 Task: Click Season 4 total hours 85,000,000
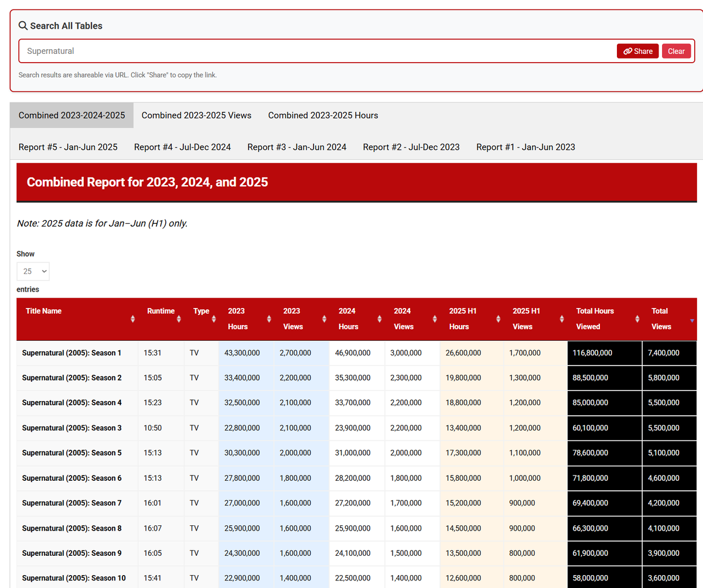tap(590, 403)
